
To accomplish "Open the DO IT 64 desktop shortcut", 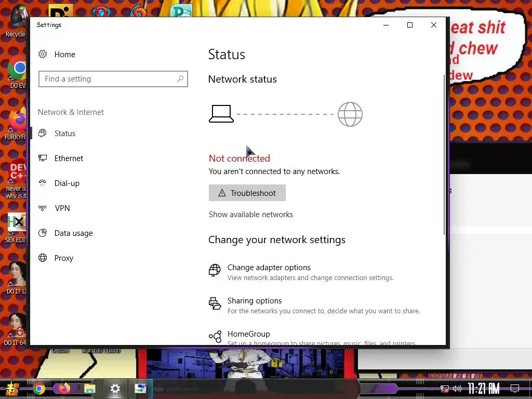I will tap(16, 329).
